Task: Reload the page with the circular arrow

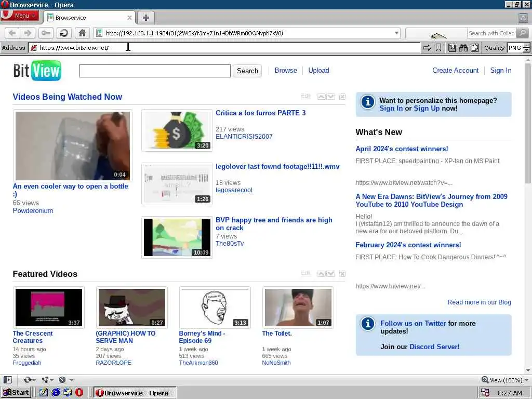Action: (x=64, y=33)
